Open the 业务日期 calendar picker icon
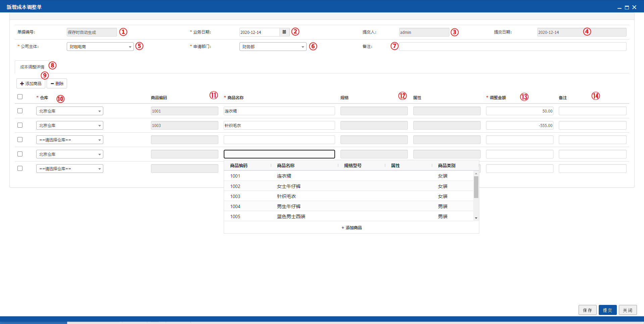Viewport: 644px width, 324px height. pos(284,32)
